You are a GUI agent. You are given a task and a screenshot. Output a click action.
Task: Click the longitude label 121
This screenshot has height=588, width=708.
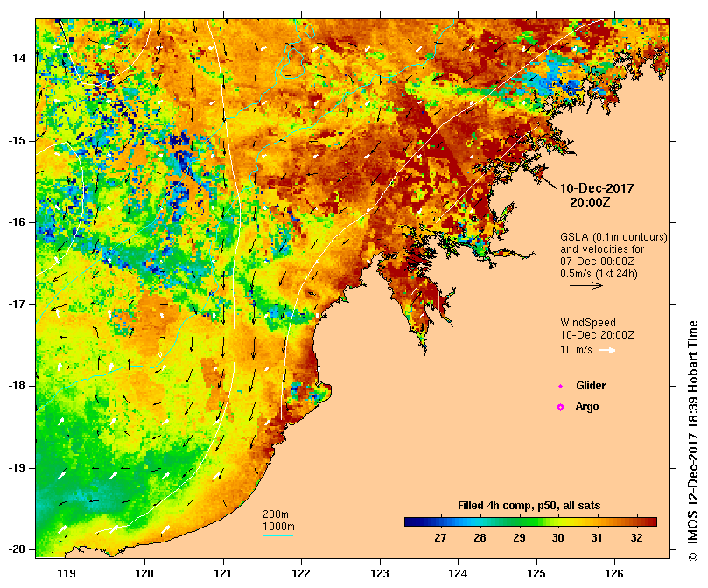click(223, 574)
